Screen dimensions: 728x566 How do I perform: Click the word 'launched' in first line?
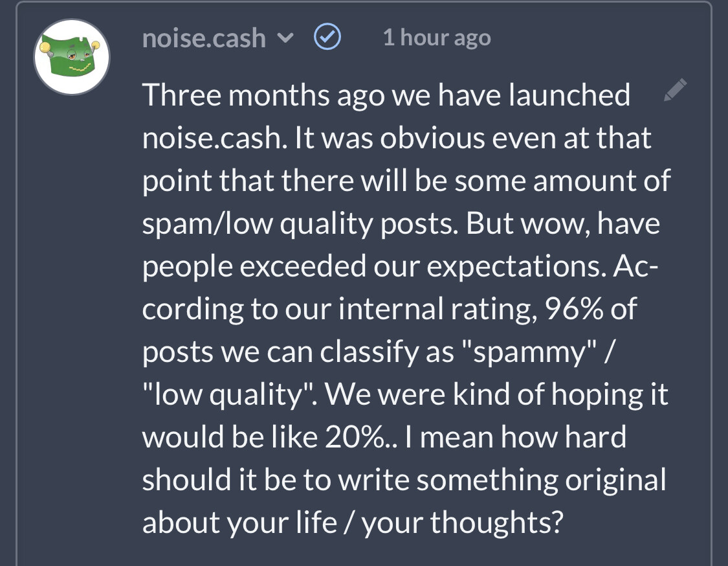(569, 95)
